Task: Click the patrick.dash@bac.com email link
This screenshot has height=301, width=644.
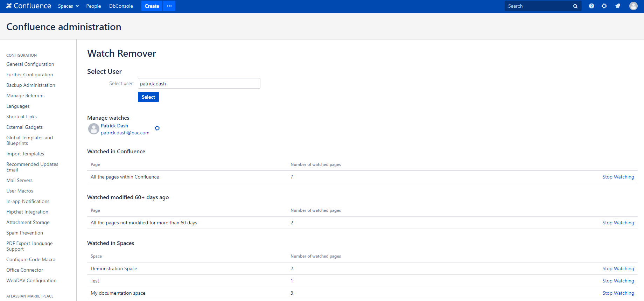Action: (125, 133)
